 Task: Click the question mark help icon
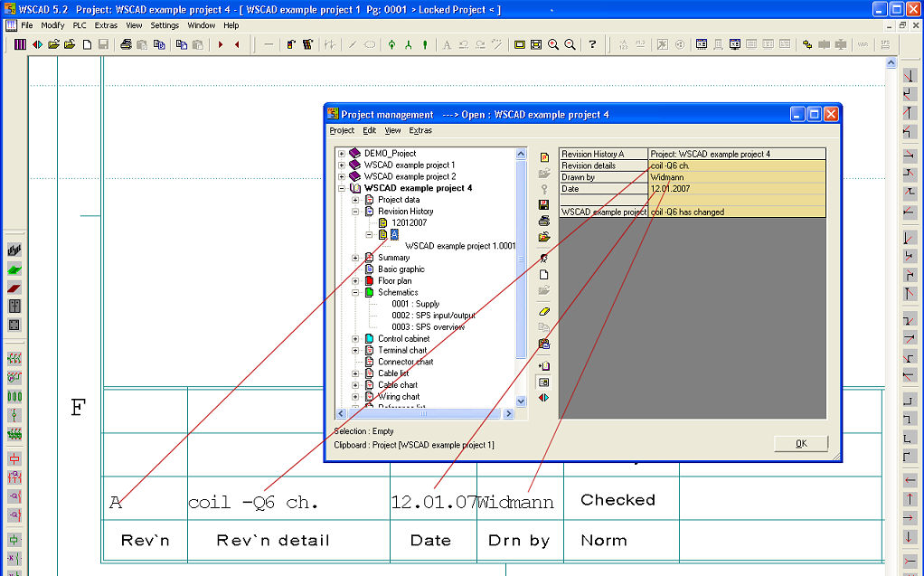point(592,44)
